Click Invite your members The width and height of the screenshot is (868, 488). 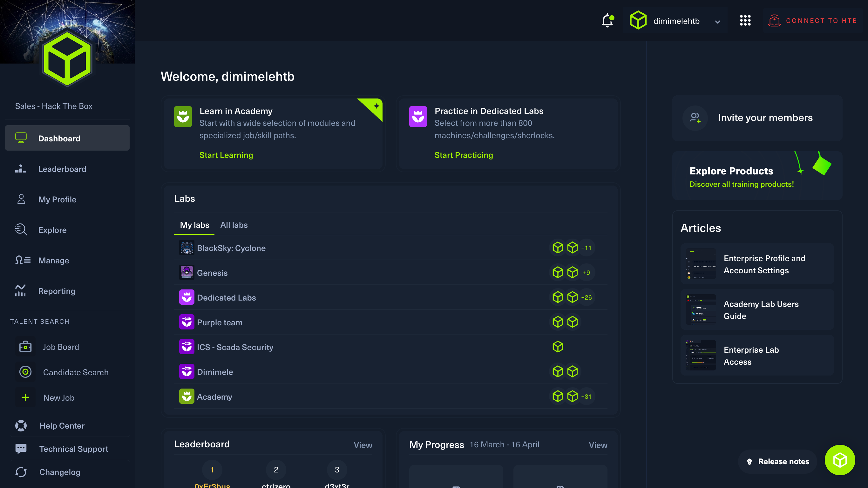(757, 118)
